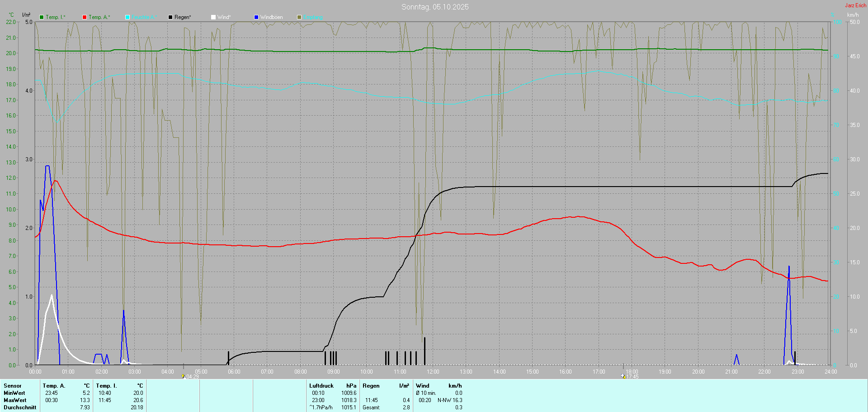Click the Luftdruck current value '1015.1'
The height and width of the screenshot is (412, 868).
pos(349,407)
